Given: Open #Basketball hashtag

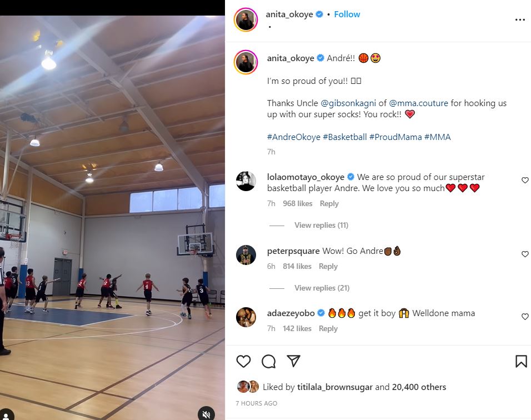Looking at the screenshot, I should pos(345,137).
